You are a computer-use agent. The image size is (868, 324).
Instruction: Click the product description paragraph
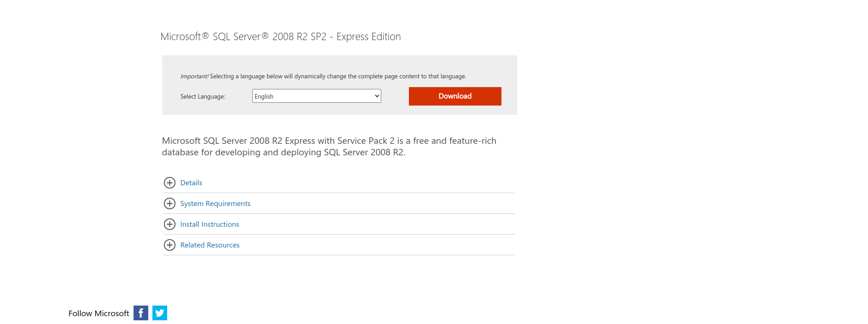coord(329,147)
